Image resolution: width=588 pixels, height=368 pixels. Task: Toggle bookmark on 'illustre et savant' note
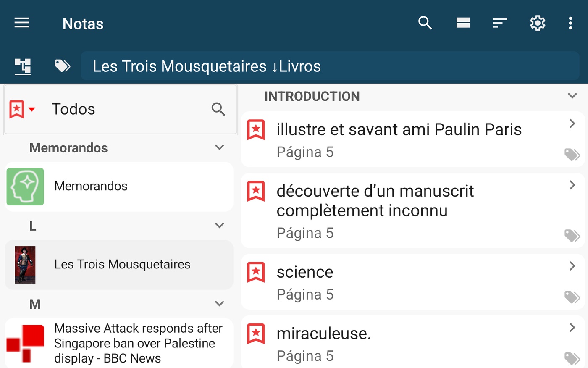(256, 129)
